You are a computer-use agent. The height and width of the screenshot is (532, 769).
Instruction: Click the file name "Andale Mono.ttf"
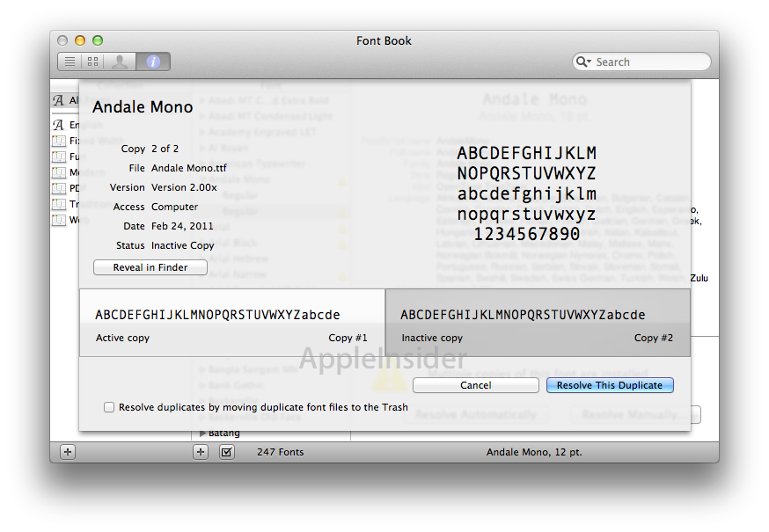[x=189, y=168]
